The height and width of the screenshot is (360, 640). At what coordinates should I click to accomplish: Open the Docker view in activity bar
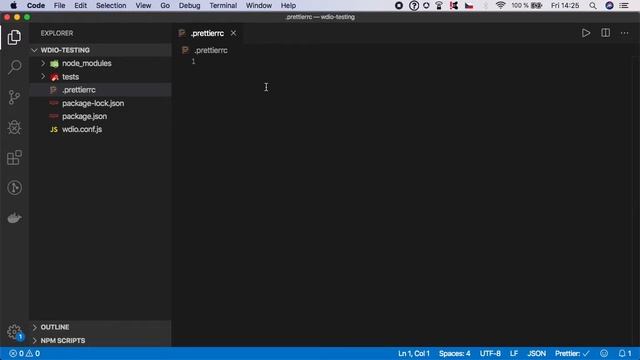pyautogui.click(x=14, y=218)
